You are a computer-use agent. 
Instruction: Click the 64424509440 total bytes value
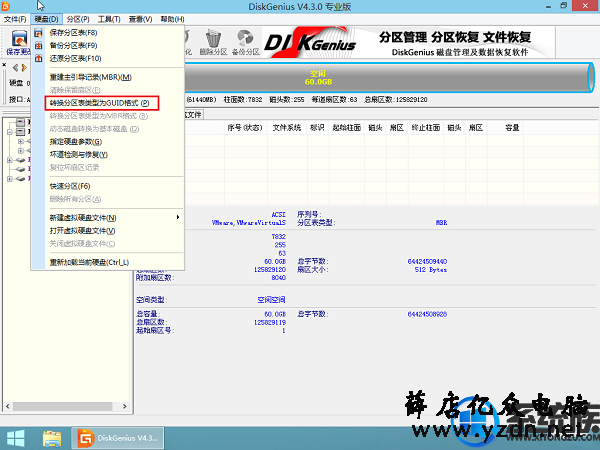click(x=427, y=261)
